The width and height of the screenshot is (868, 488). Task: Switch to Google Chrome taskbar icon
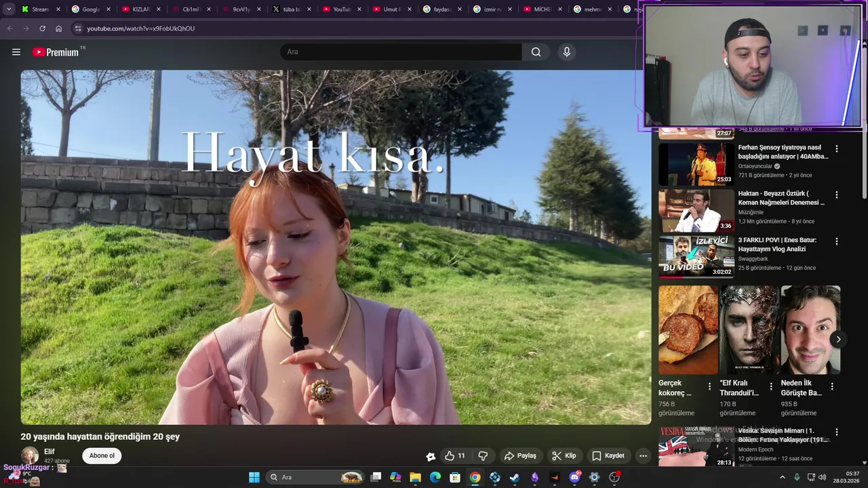[x=475, y=477]
